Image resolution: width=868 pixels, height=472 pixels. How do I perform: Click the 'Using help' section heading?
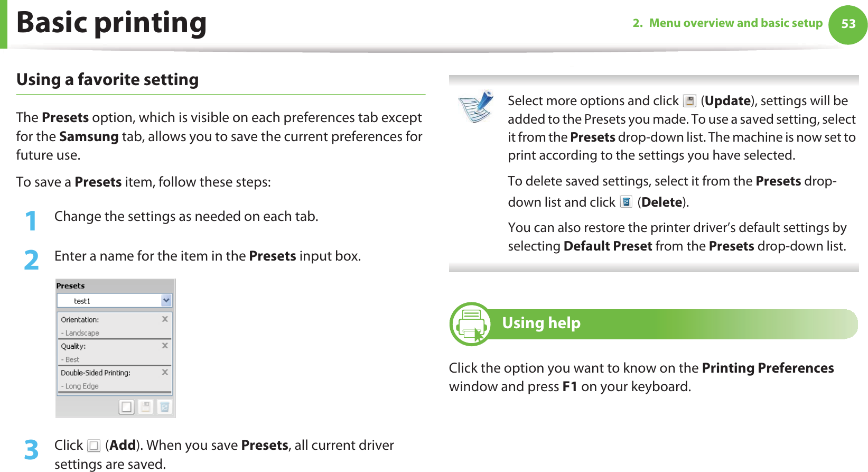click(x=541, y=323)
